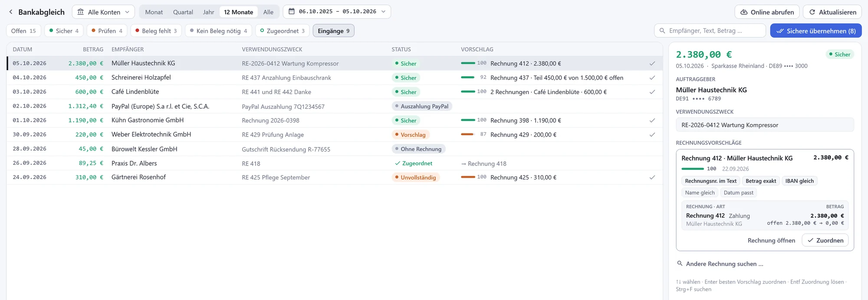Image resolution: width=868 pixels, height=300 pixels.
Task: Toggle the Beleg fehlt 3 filter
Action: tap(156, 31)
